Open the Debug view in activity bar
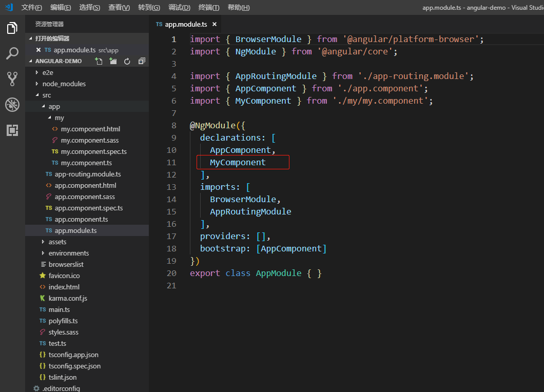Viewport: 544px width, 392px height. (x=12, y=105)
